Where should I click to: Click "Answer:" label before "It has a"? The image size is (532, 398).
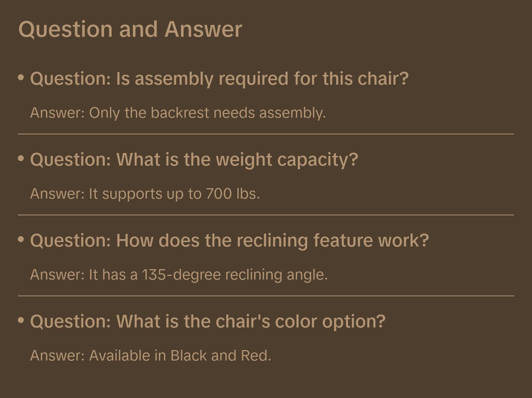pyautogui.click(x=57, y=275)
